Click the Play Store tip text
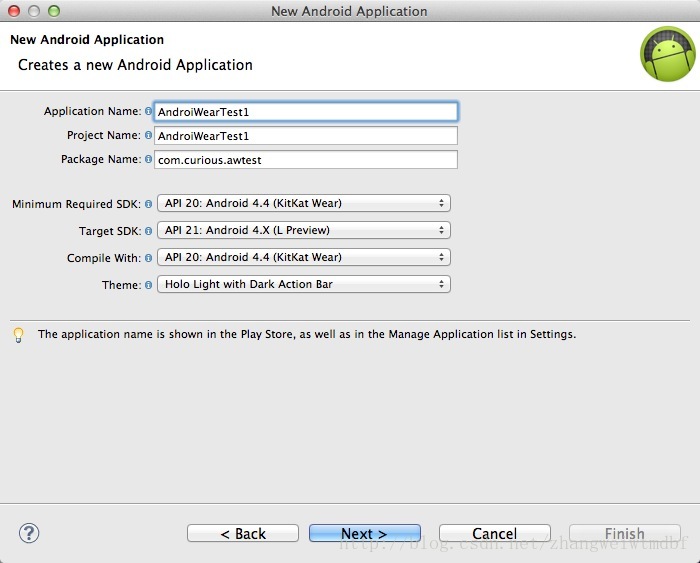Screen dimensions: 700x563 coord(307,334)
